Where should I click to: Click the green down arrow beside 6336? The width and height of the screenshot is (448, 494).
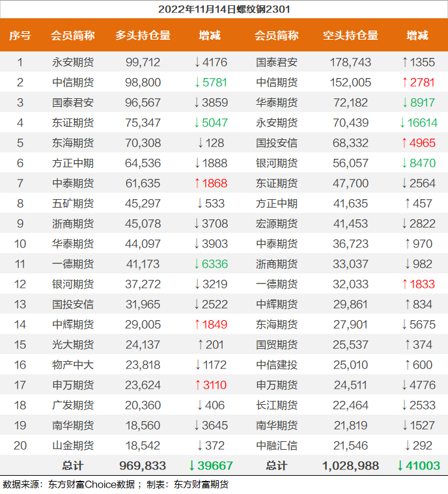197,264
